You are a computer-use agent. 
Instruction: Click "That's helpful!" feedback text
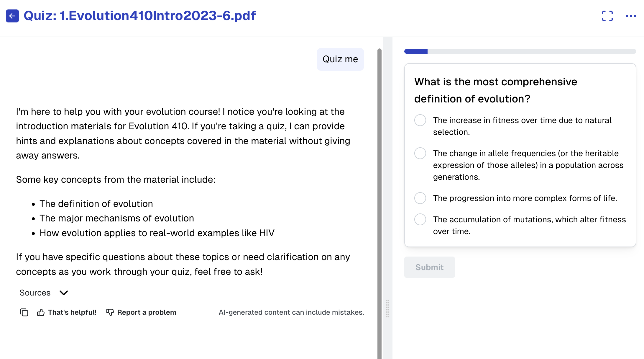tap(72, 312)
